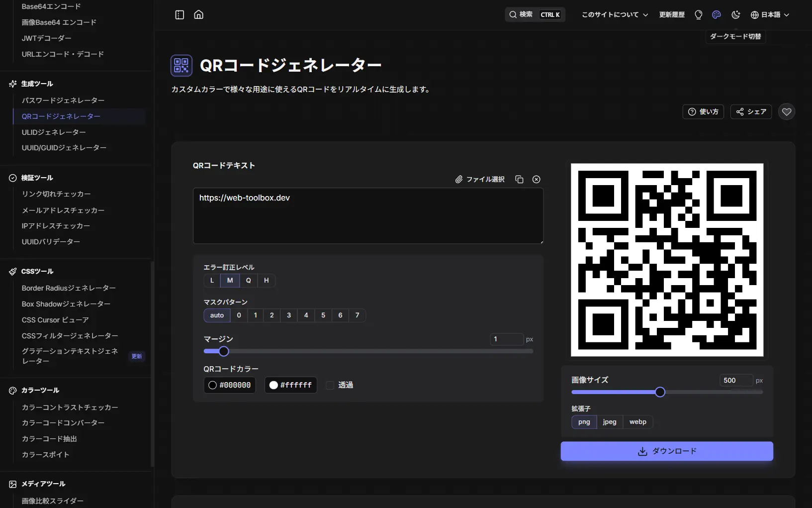Copy QR text with copy icon
This screenshot has height=508, width=812.
tap(519, 179)
